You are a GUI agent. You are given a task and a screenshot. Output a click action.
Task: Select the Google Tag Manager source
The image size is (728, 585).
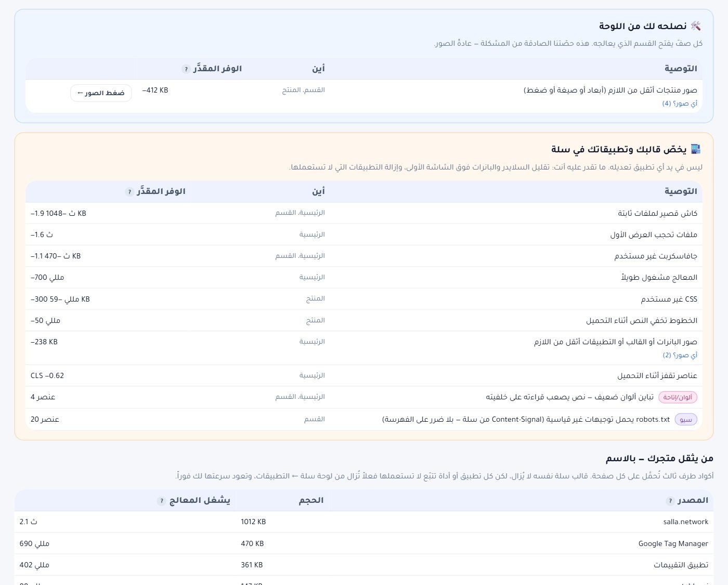tap(673, 543)
